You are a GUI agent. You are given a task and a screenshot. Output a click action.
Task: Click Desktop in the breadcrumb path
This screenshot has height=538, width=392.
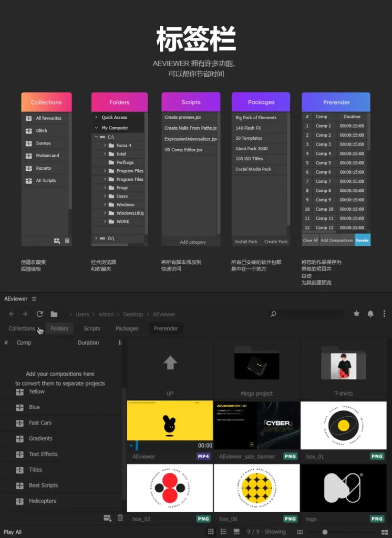pos(133,314)
